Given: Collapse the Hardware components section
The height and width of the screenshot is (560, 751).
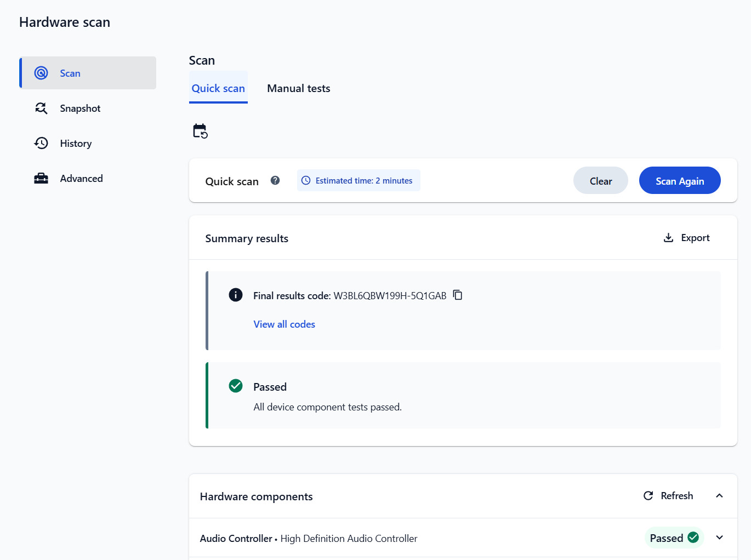Looking at the screenshot, I should [x=719, y=495].
